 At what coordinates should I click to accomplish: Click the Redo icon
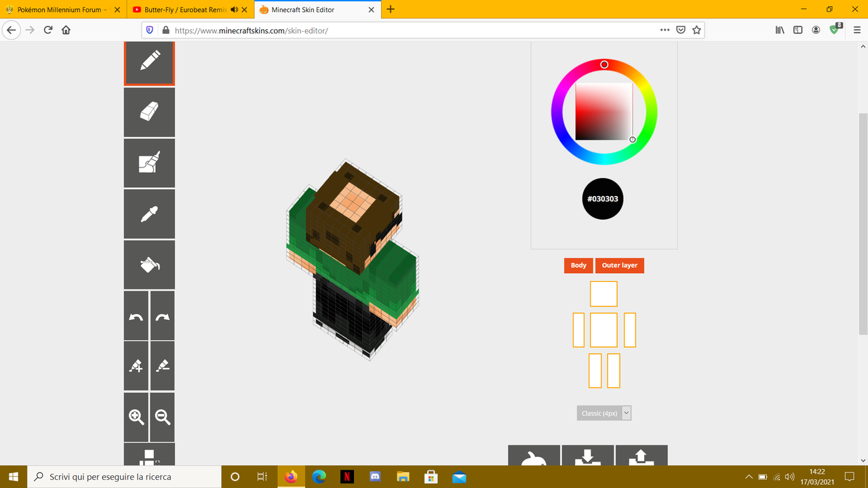162,315
